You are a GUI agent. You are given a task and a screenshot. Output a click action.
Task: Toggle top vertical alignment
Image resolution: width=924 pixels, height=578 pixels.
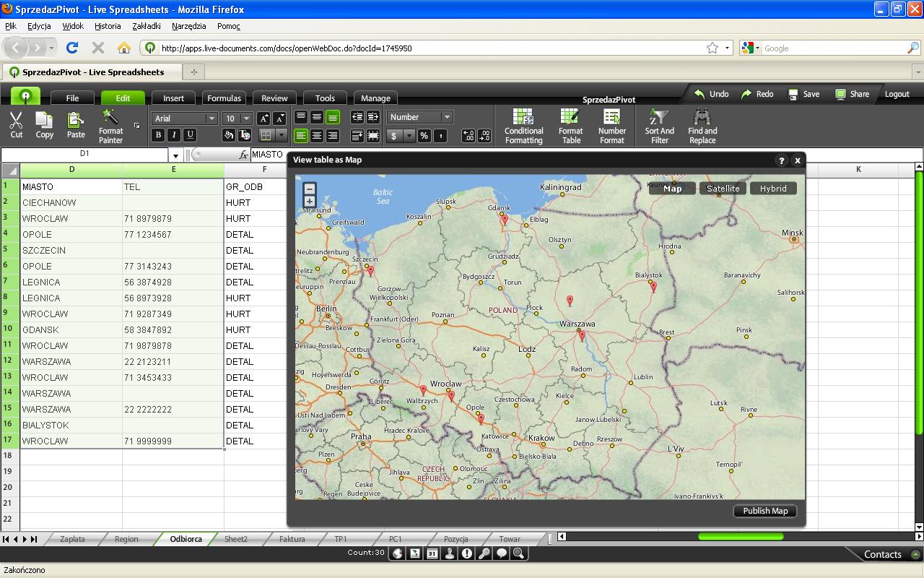pyautogui.click(x=301, y=117)
